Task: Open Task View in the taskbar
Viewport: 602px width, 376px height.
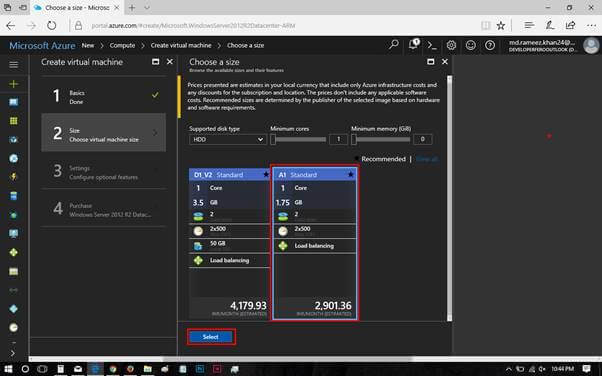Action: coord(42,369)
